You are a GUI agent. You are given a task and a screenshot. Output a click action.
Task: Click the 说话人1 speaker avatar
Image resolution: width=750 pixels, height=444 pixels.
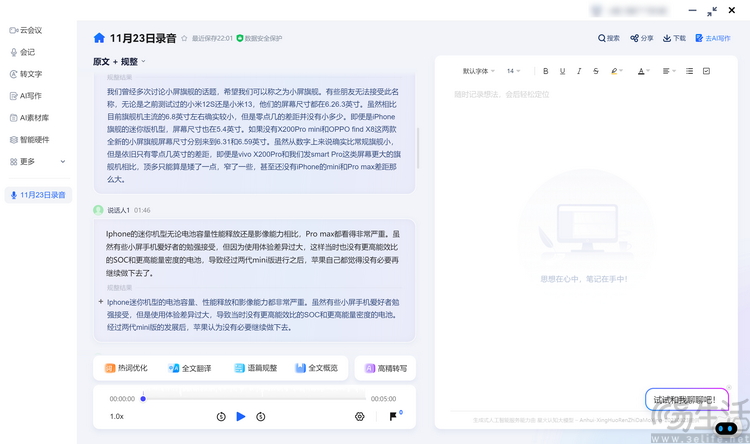pyautogui.click(x=98, y=210)
